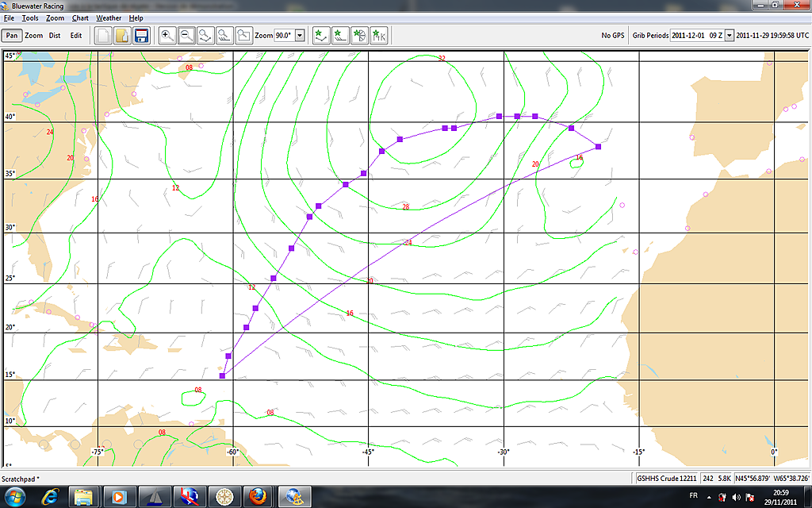Open the Weather menu

pos(109,17)
